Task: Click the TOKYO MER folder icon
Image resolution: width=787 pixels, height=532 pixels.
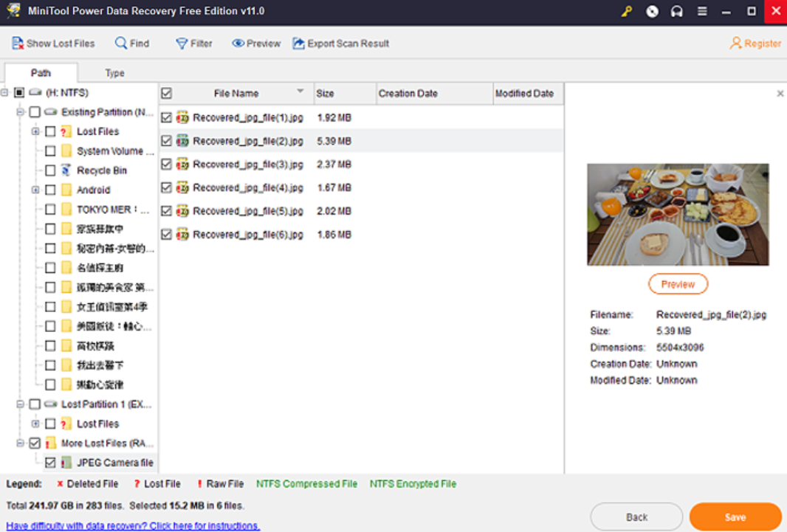Action: click(x=66, y=210)
